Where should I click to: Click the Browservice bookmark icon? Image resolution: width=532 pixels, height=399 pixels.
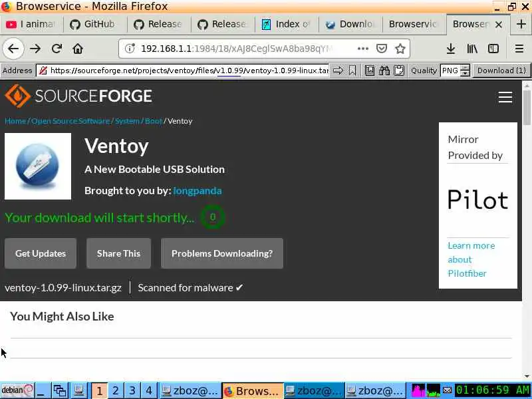point(352,70)
